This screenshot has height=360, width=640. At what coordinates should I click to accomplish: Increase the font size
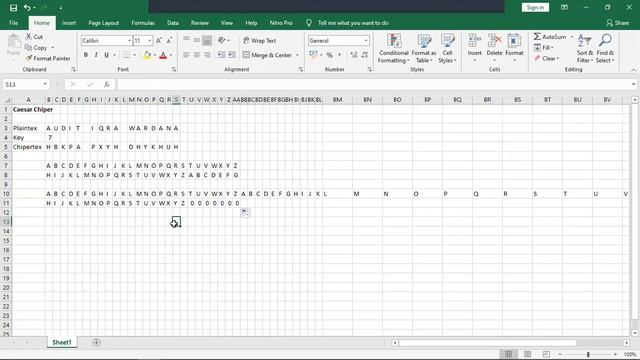159,40
